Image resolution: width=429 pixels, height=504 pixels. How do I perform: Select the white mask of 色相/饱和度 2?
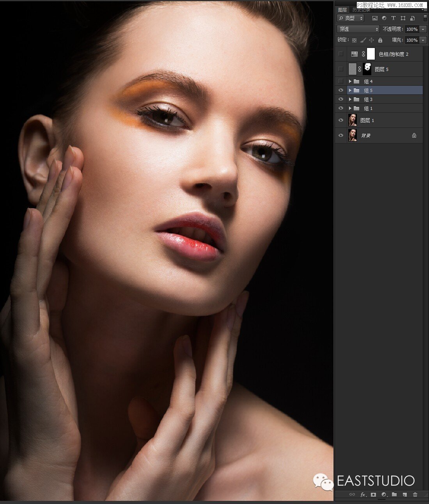tap(371, 54)
